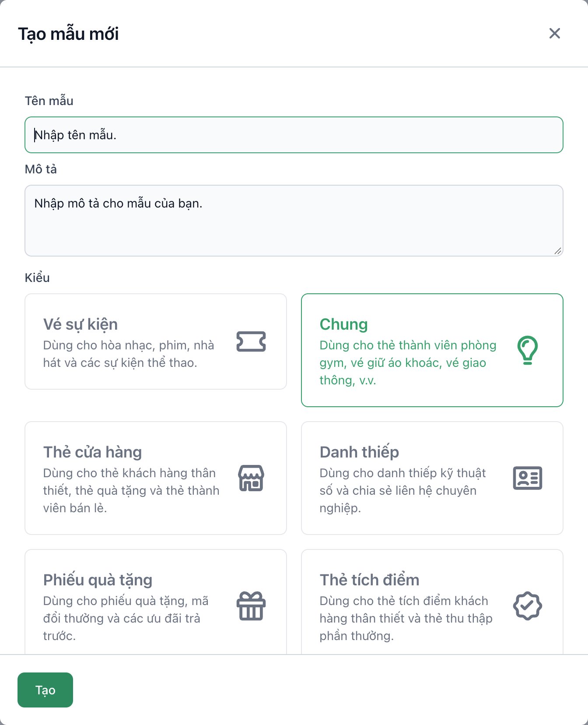Choose the Chung template type
The image size is (588, 725).
click(432, 350)
